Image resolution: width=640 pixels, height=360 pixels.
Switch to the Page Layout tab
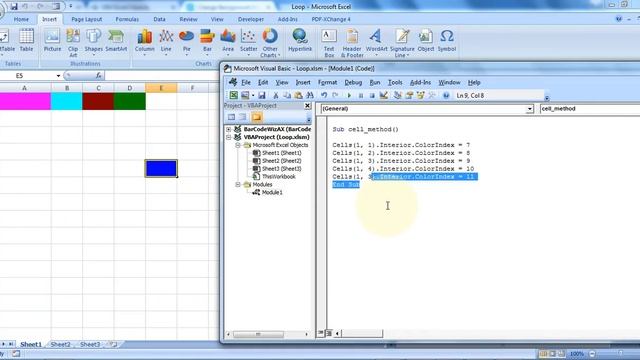[x=87, y=19]
